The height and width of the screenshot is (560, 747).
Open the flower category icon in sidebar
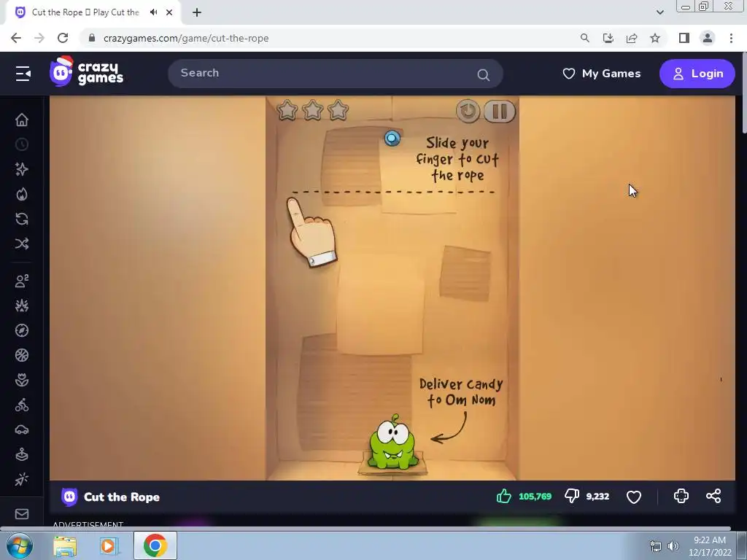pos(21,380)
